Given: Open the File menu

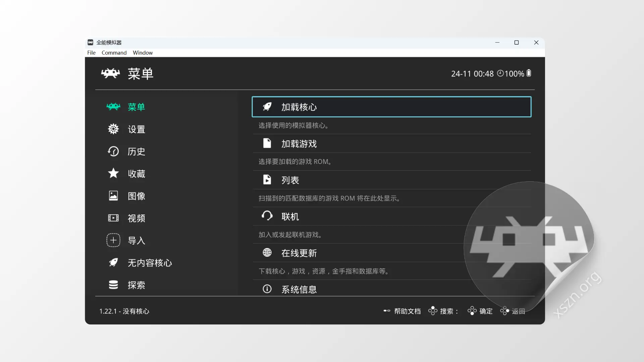Looking at the screenshot, I should coord(91,53).
